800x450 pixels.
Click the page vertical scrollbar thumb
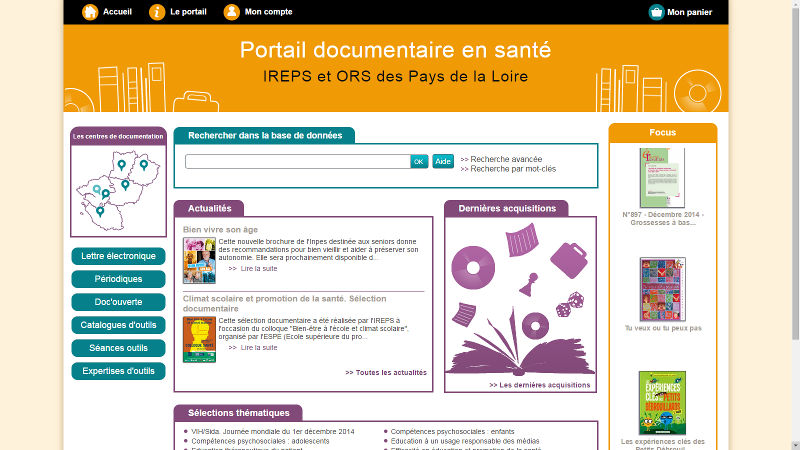tap(795, 173)
